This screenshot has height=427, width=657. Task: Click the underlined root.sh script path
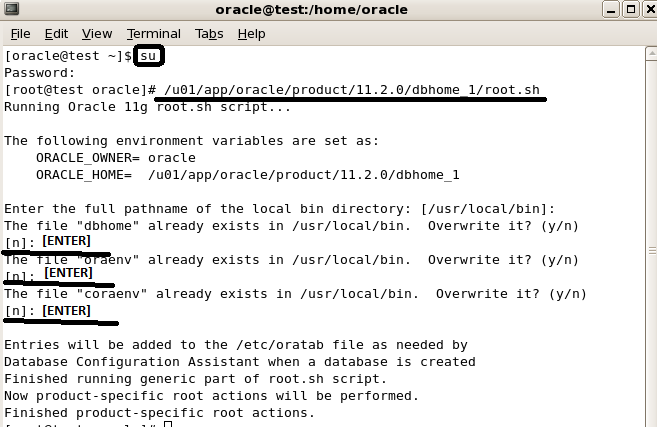[353, 90]
